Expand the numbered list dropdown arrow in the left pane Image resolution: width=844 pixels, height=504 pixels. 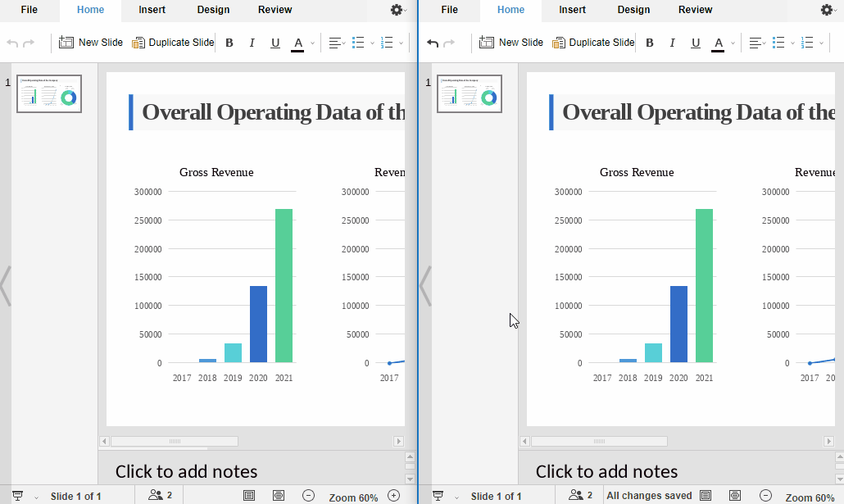pyautogui.click(x=401, y=43)
